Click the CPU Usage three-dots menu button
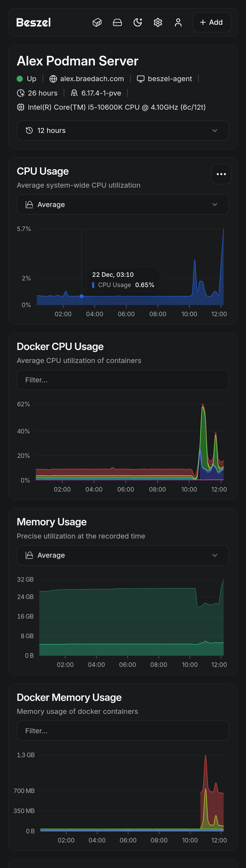This screenshot has height=868, width=246. coord(221,174)
